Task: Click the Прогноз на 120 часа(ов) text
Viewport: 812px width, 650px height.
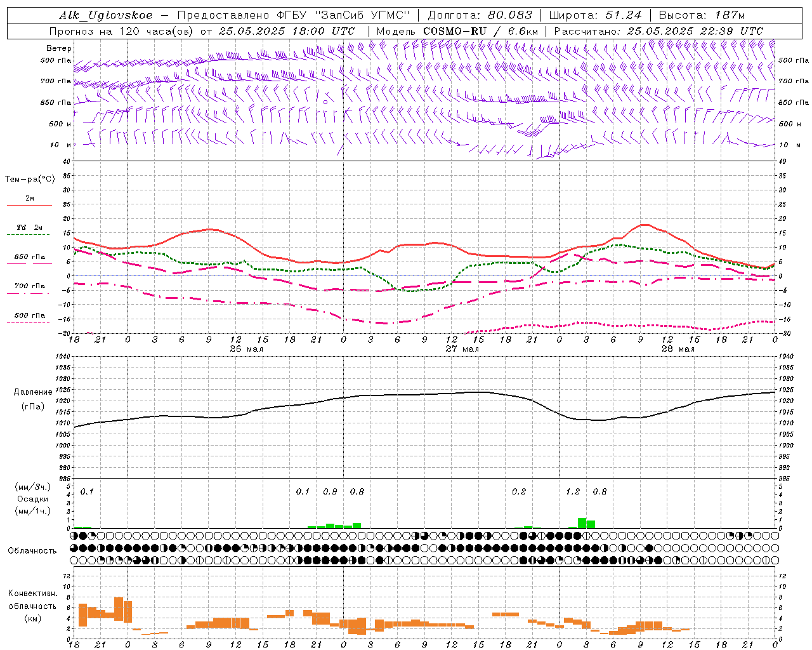Action: 121,31
